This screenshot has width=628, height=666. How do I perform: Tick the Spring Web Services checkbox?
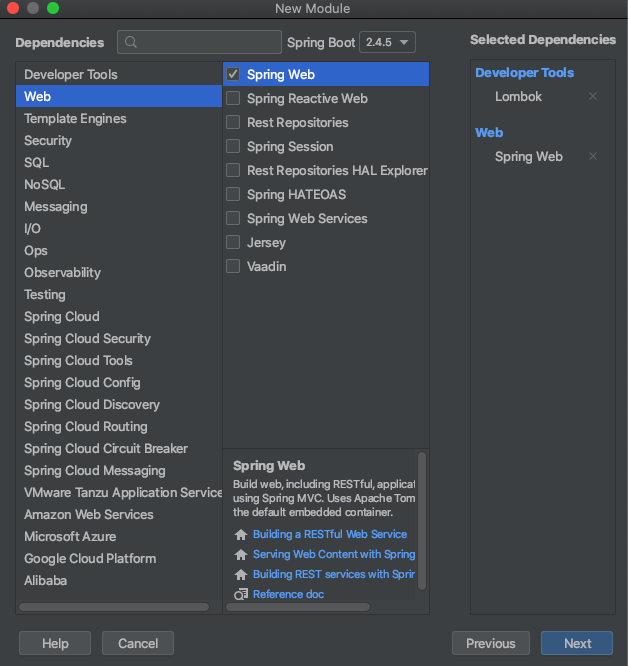[233, 218]
